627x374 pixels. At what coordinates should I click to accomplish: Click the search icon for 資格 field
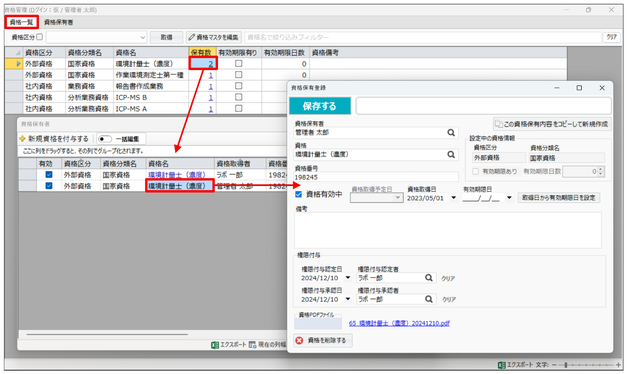pyautogui.click(x=451, y=154)
